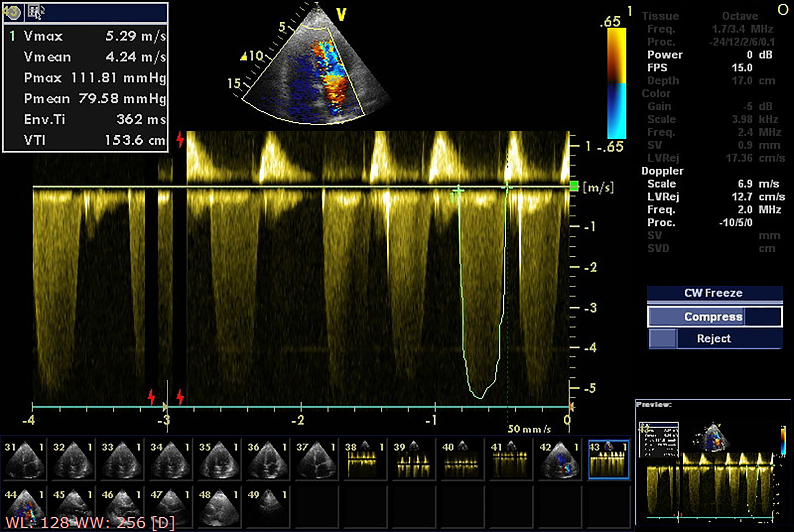This screenshot has height=532, width=794.
Task: Click the yellow V probe marker
Action: tap(341, 14)
